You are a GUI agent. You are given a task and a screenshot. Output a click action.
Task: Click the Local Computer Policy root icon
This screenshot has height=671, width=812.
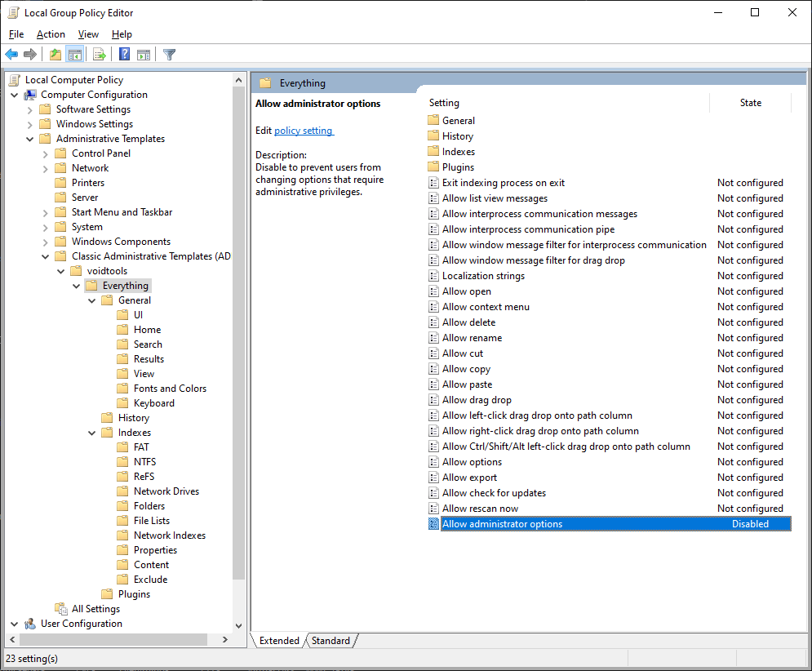[x=15, y=80]
